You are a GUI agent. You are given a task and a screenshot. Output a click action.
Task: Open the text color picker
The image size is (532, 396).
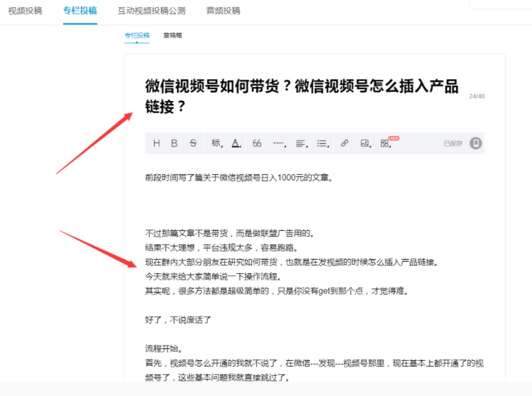(236, 143)
